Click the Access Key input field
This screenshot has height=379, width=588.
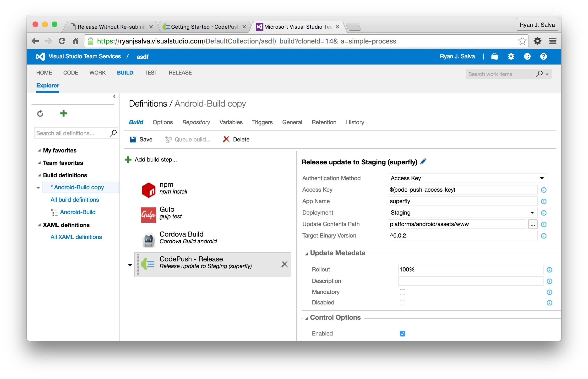click(x=463, y=190)
